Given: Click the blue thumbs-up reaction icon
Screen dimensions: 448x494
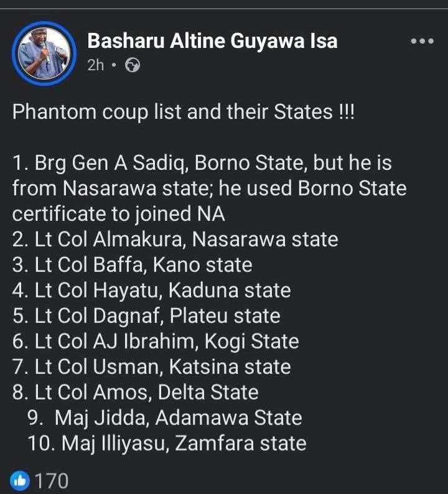Looking at the screenshot, I should (x=19, y=480).
